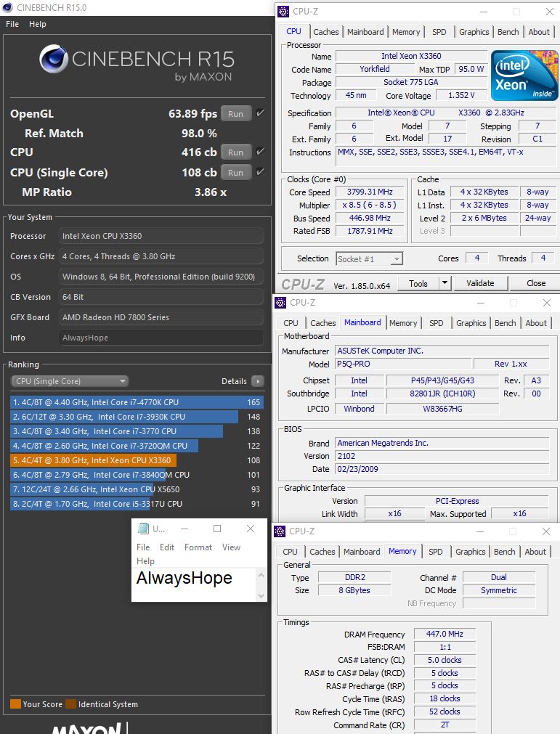Select About tab in Mainboard CPU-Z window
The width and height of the screenshot is (560, 734).
coord(536,323)
